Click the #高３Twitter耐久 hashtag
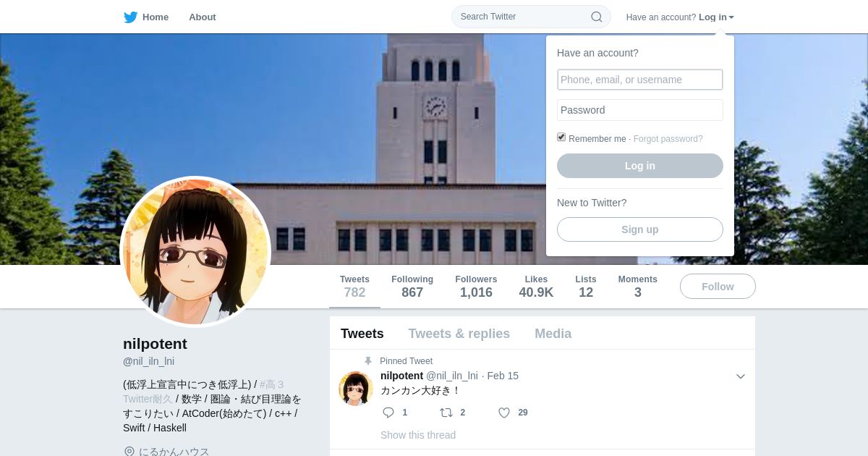868x456 pixels. tap(203, 392)
